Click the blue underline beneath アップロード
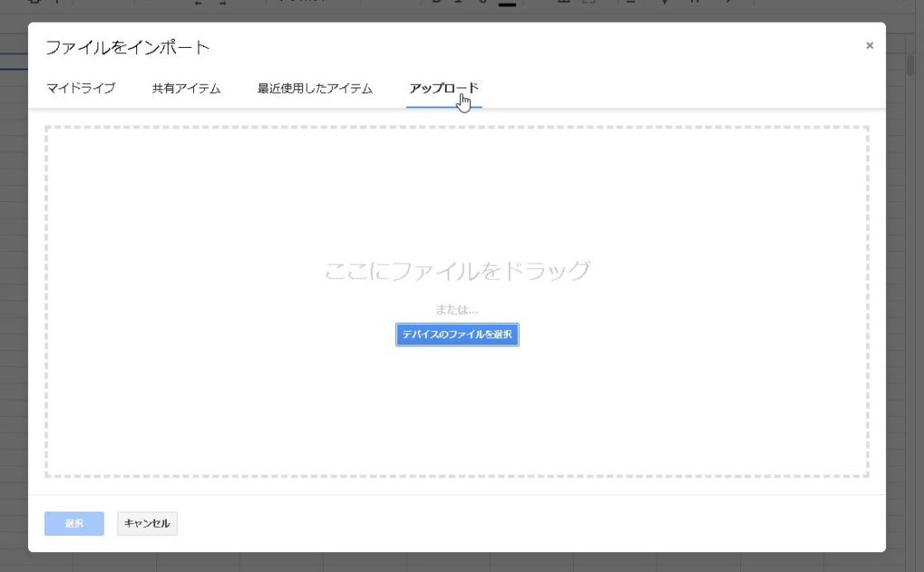 [444, 106]
